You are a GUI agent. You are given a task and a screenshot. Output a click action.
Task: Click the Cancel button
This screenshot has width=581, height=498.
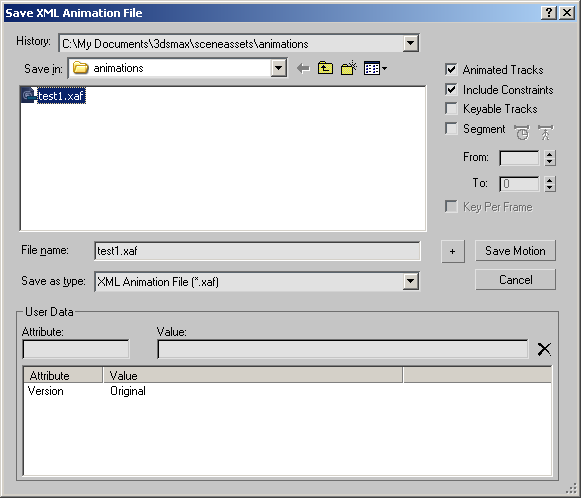coord(515,280)
